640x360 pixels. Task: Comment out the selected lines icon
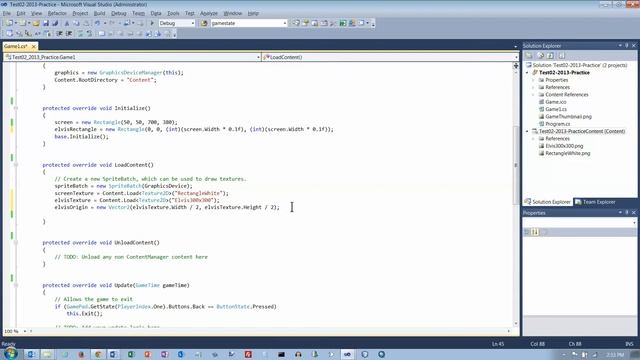pos(80,34)
